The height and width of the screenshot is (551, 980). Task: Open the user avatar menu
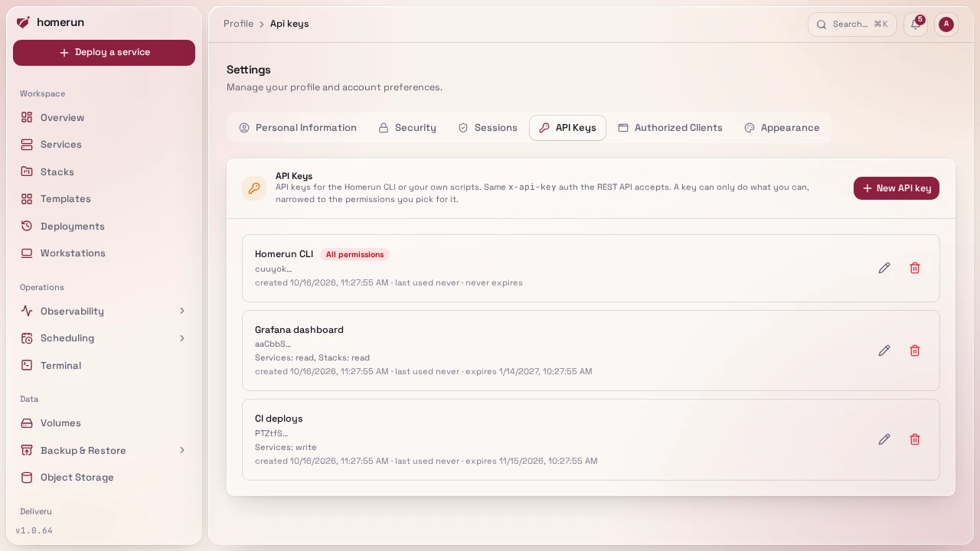point(946,24)
